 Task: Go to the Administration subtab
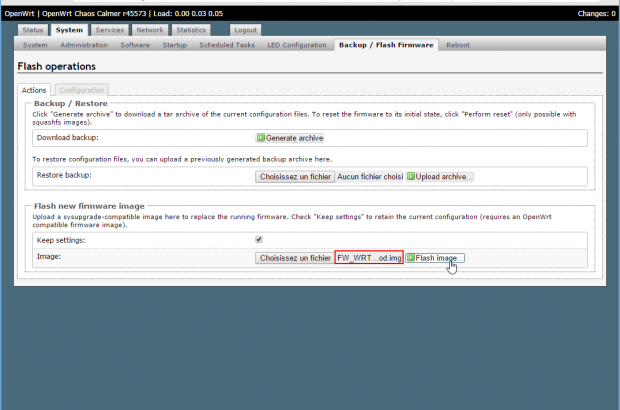point(84,45)
